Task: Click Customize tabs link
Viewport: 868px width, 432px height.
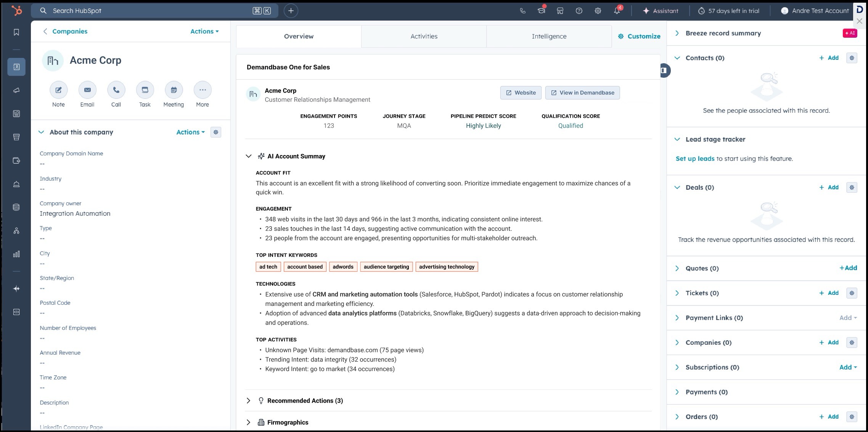Action: click(639, 37)
